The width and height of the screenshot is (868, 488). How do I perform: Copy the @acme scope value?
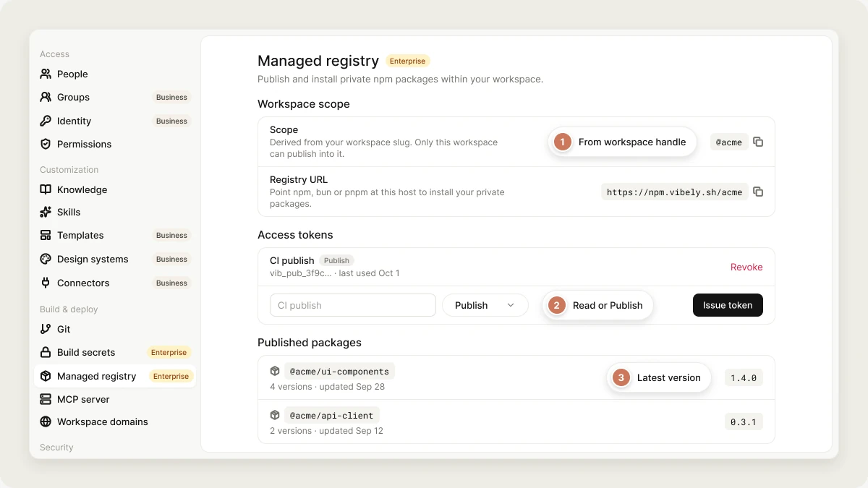pos(758,142)
